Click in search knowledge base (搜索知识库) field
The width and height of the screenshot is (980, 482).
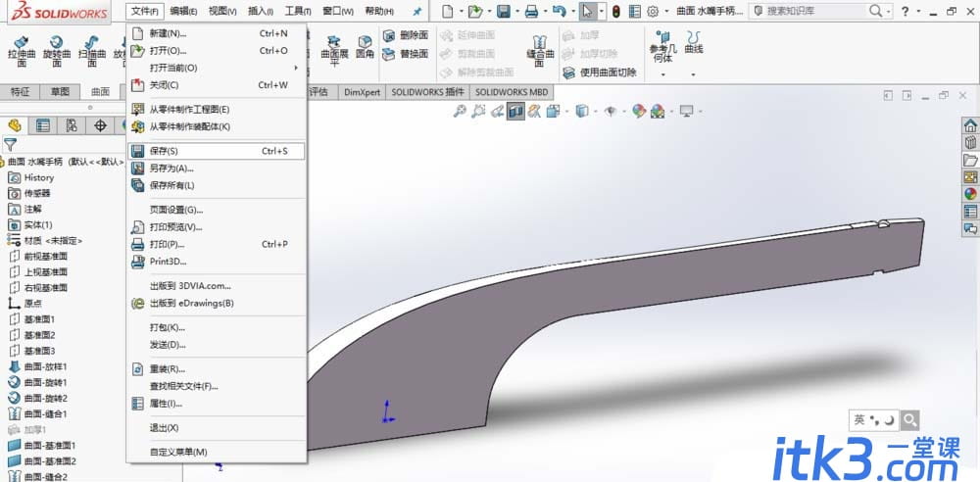click(815, 11)
